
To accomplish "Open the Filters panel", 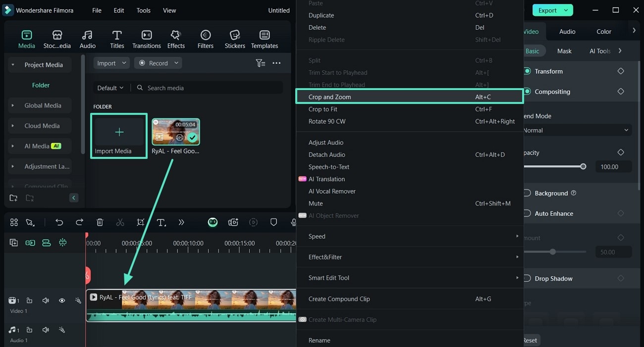I will [x=205, y=39].
